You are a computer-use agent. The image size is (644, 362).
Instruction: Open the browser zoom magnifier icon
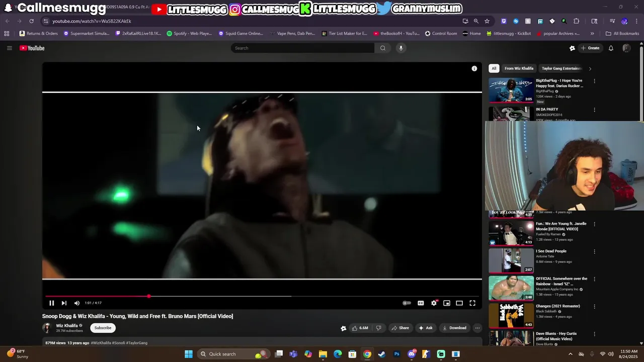pyautogui.click(x=476, y=21)
